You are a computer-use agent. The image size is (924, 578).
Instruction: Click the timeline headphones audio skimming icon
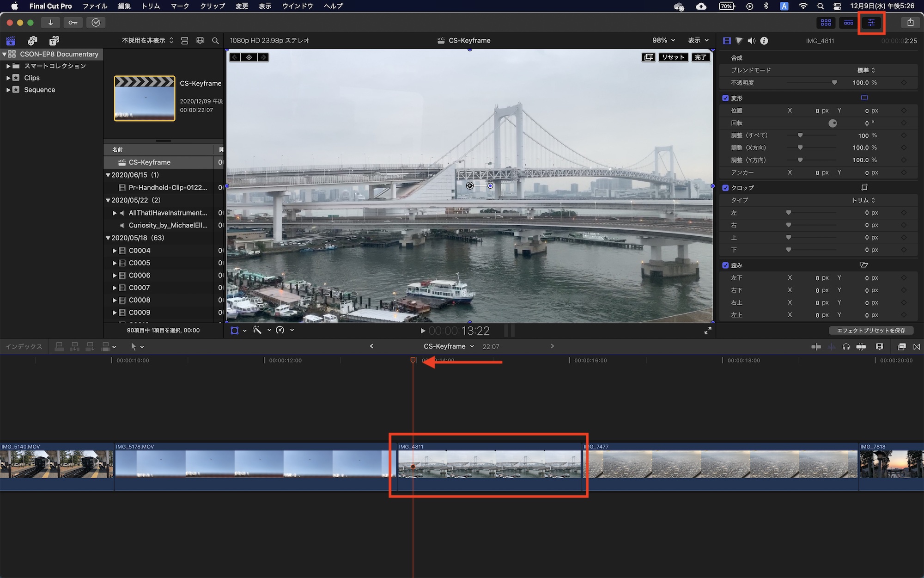pyautogui.click(x=846, y=347)
